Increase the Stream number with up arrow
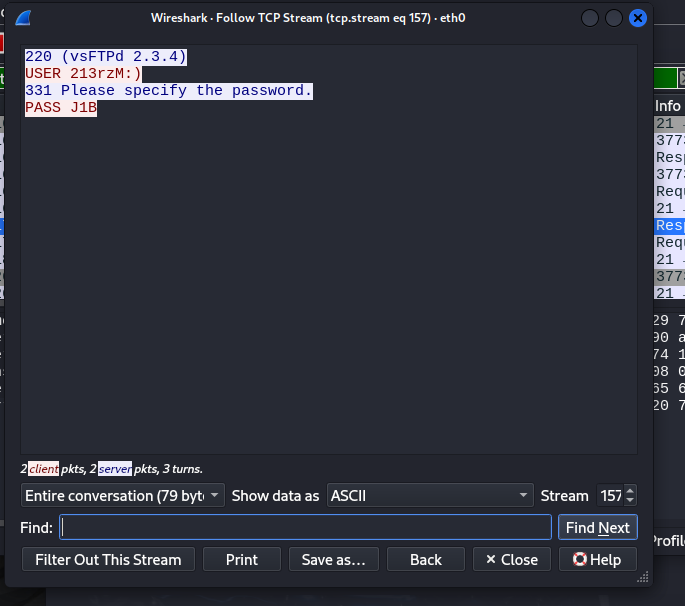This screenshot has height=606, width=685. (630, 491)
